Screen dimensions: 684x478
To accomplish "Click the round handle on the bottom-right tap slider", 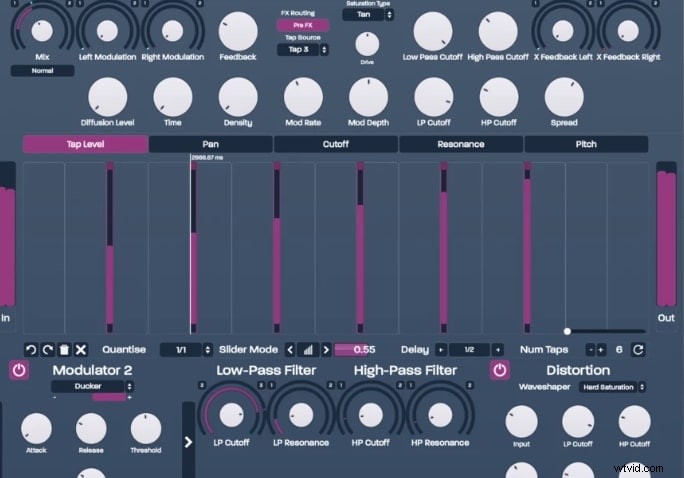I will coord(567,331).
